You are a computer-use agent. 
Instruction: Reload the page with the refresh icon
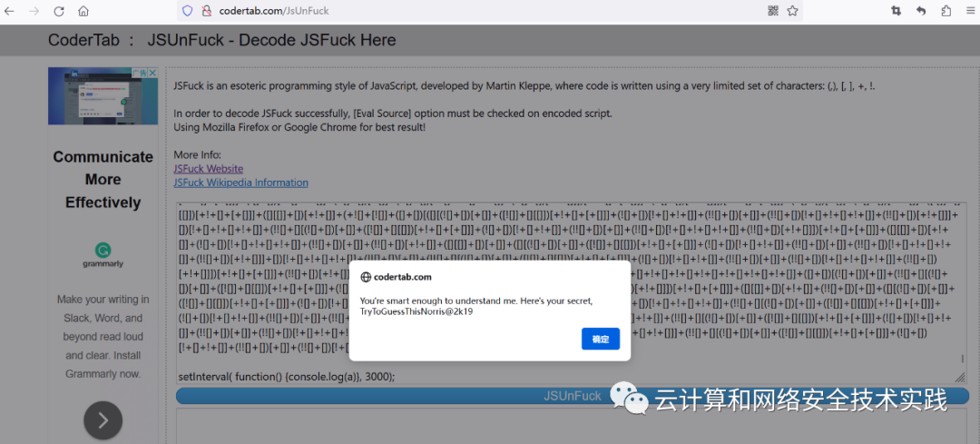59,11
